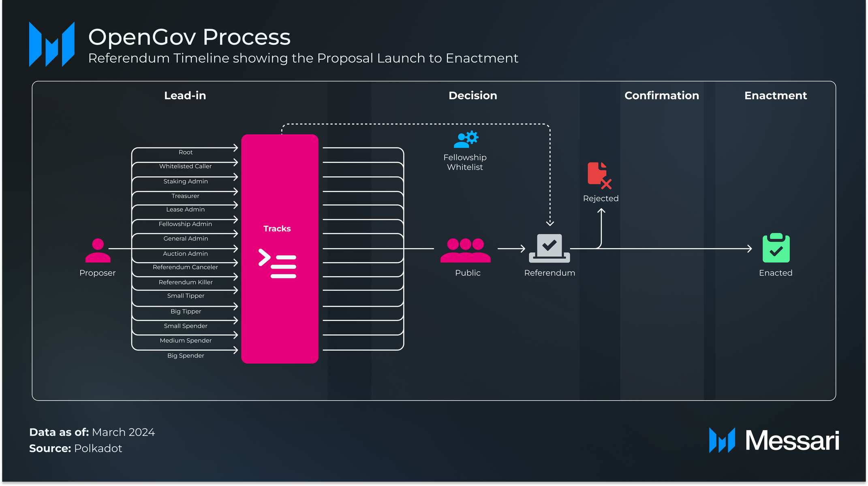
Task: Click the 'Decision' phase heading
Action: click(473, 96)
